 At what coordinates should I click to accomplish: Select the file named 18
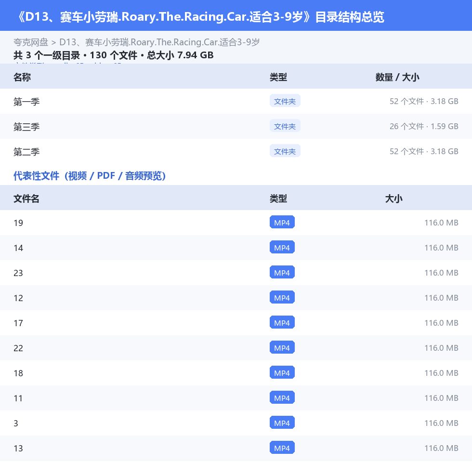18,373
